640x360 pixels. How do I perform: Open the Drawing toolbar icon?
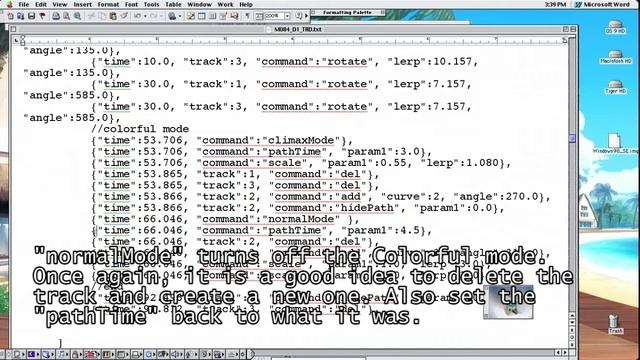223,16
